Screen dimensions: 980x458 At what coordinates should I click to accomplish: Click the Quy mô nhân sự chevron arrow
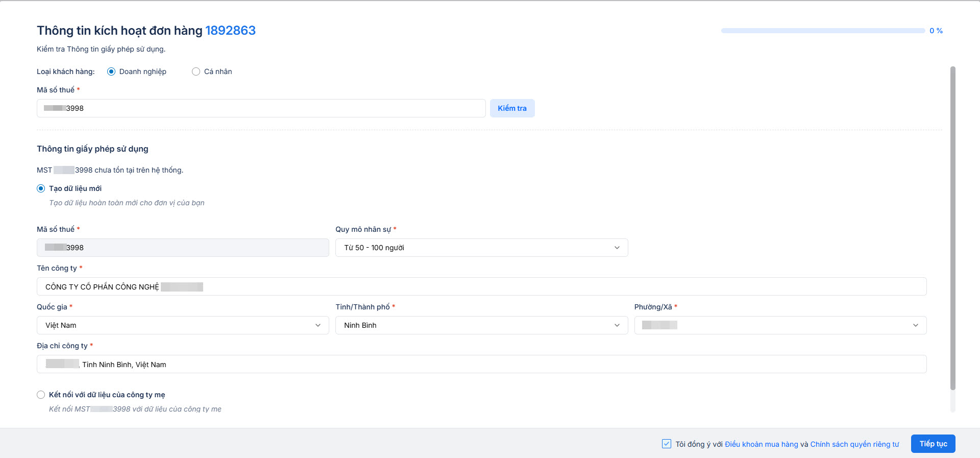point(617,248)
